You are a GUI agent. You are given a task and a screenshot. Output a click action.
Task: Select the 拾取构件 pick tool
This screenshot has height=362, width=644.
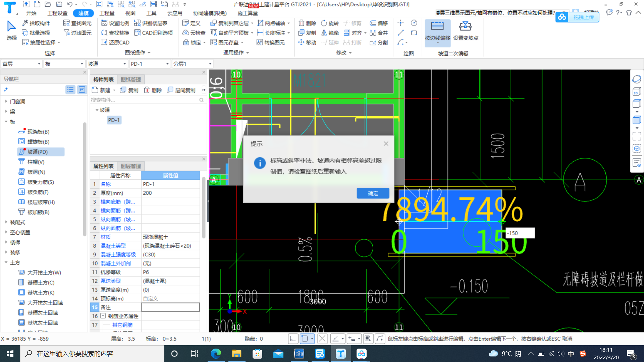click(36, 23)
